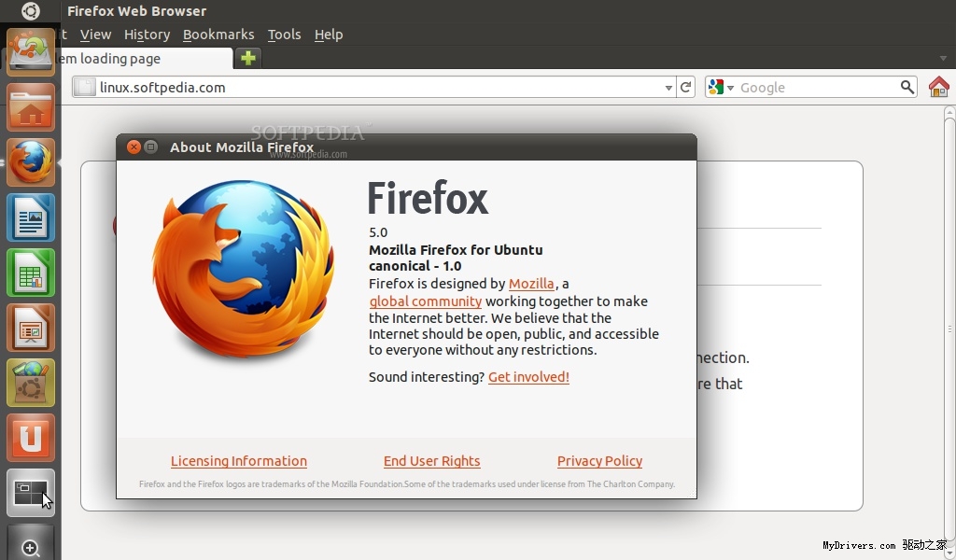Follow the Mozilla link in About dialog
Viewport: 956px width, 560px height.
[x=531, y=284]
